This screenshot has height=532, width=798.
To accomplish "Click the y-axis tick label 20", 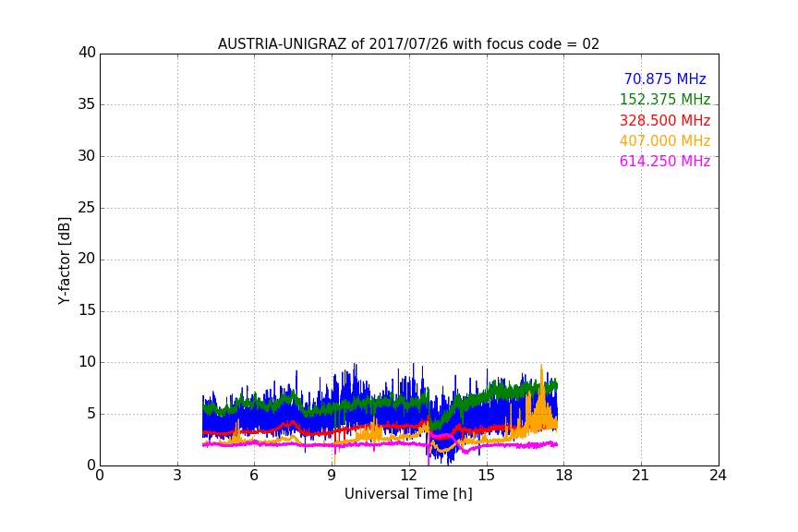I will coord(87,259).
